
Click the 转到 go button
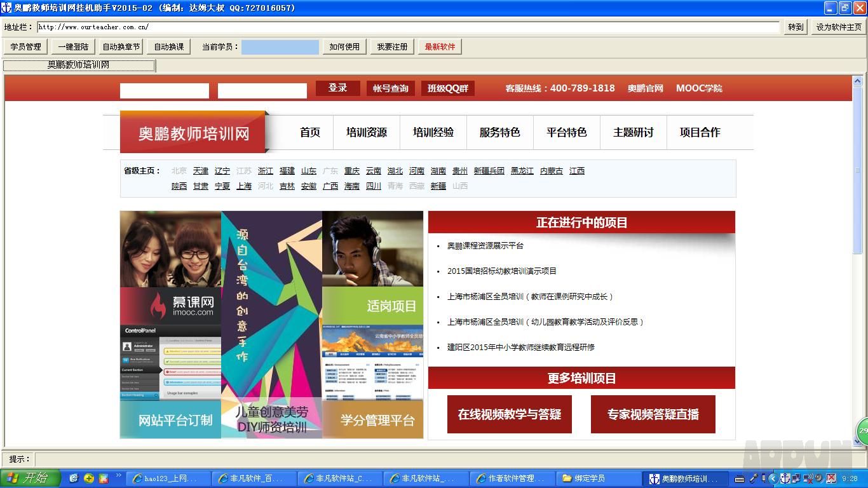(x=796, y=27)
